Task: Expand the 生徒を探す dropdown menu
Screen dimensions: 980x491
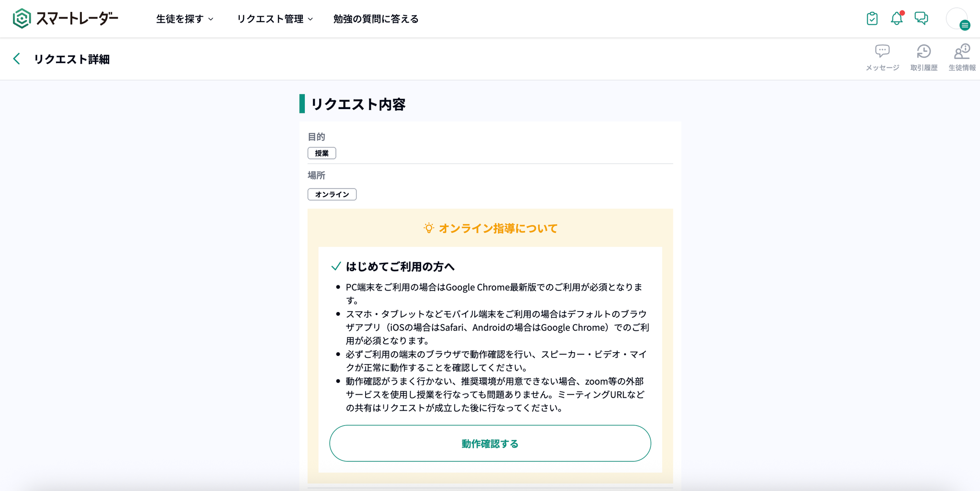Action: (x=184, y=19)
